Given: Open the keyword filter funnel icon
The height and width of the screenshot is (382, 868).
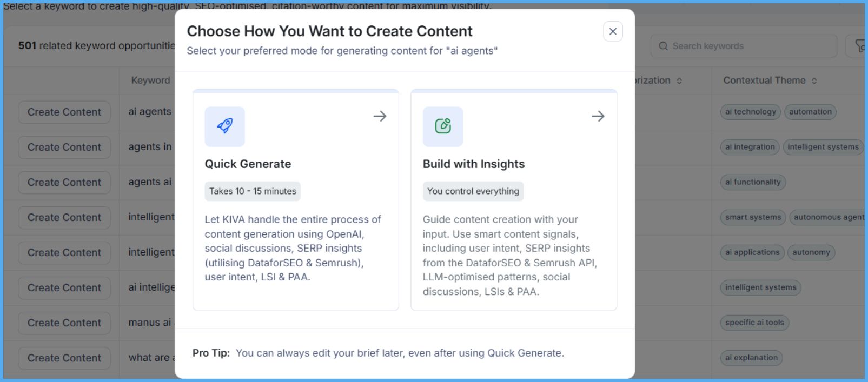Looking at the screenshot, I should click(861, 46).
